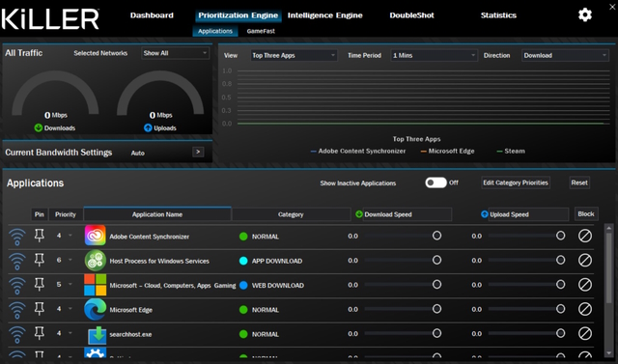Open the Statistics tab
This screenshot has height=364, width=618.
pos(498,15)
